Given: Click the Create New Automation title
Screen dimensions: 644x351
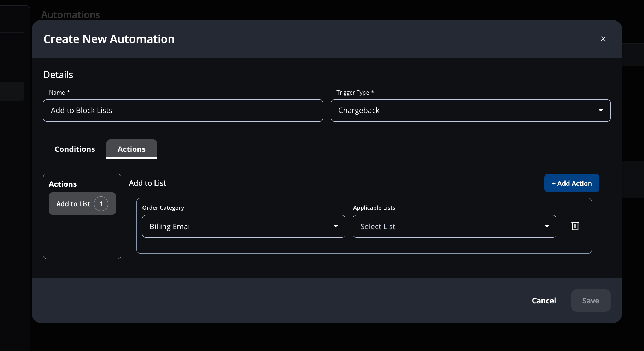Looking at the screenshot, I should click(x=109, y=39).
